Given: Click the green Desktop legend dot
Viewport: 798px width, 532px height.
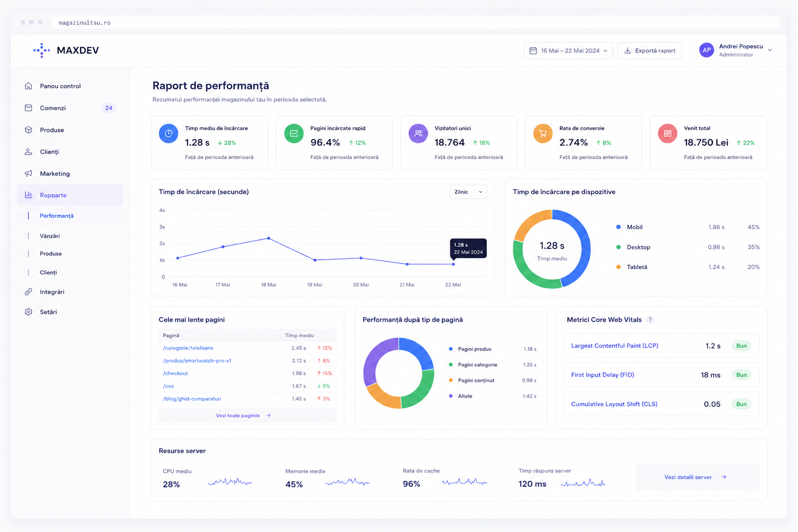Looking at the screenshot, I should pos(618,247).
